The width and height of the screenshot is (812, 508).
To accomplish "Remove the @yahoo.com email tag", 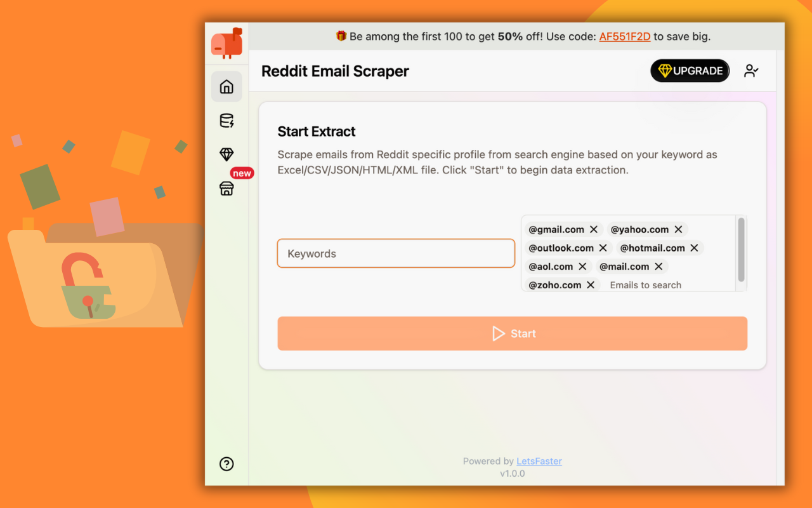I will [678, 229].
